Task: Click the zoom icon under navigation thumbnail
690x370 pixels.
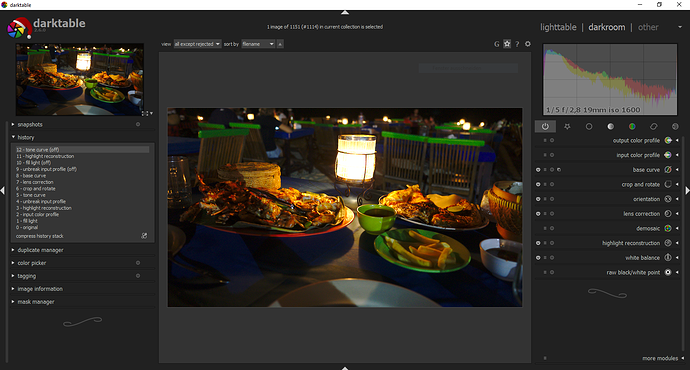Action: tap(145, 114)
